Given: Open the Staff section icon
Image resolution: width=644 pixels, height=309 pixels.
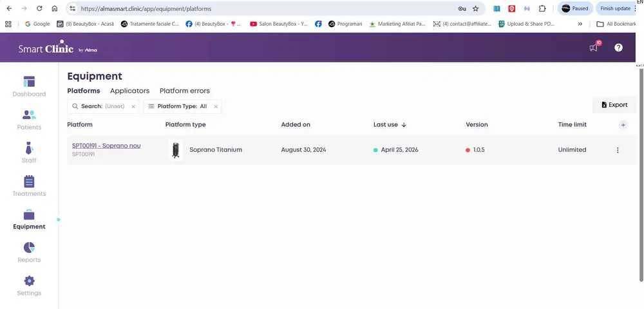Looking at the screenshot, I should tap(29, 147).
